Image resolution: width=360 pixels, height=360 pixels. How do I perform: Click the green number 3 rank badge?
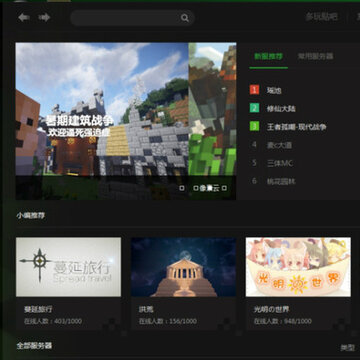coord(254,126)
